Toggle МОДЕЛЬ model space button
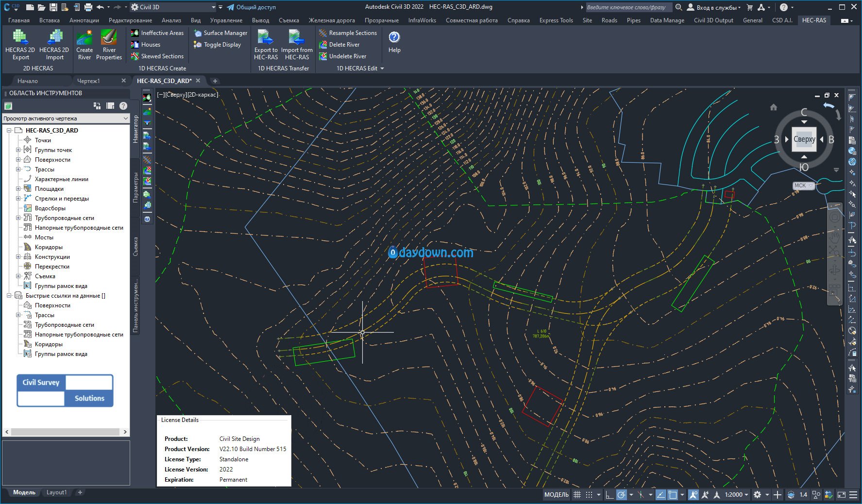 tap(556, 495)
